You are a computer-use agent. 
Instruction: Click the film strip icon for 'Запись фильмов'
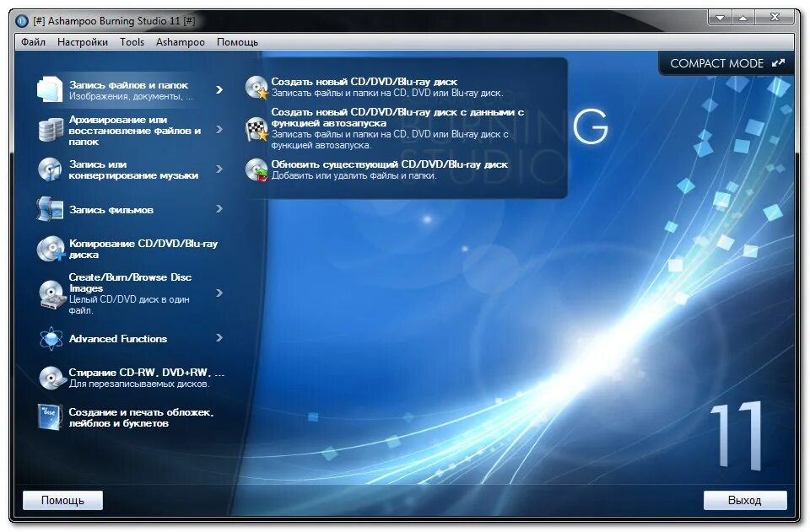tap(50, 209)
